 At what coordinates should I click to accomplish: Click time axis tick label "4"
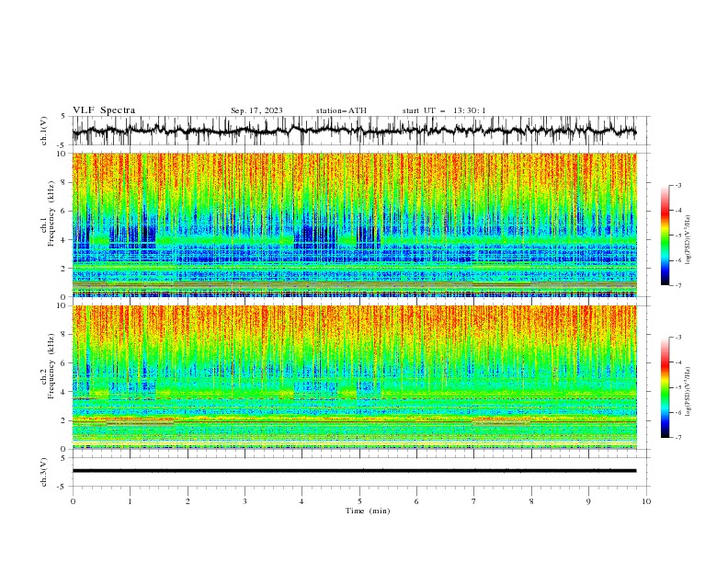(301, 501)
